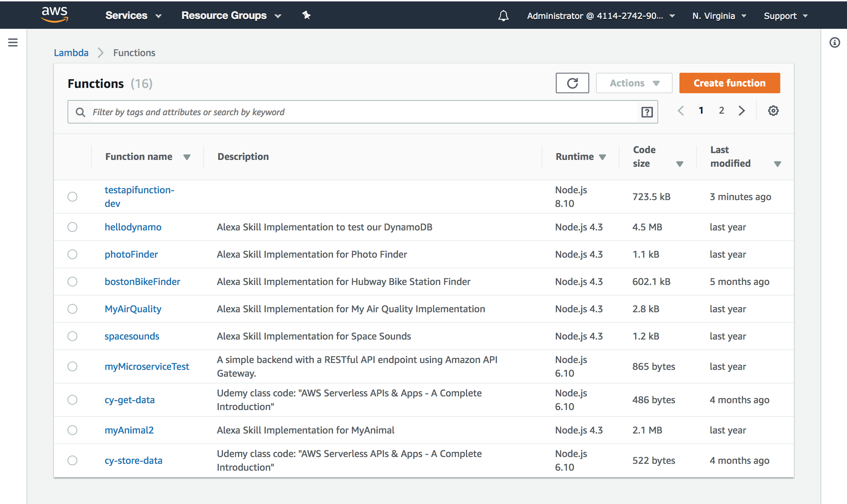Image resolution: width=847 pixels, height=504 pixels.
Task: Click the filter by keyword search field
Action: click(364, 112)
